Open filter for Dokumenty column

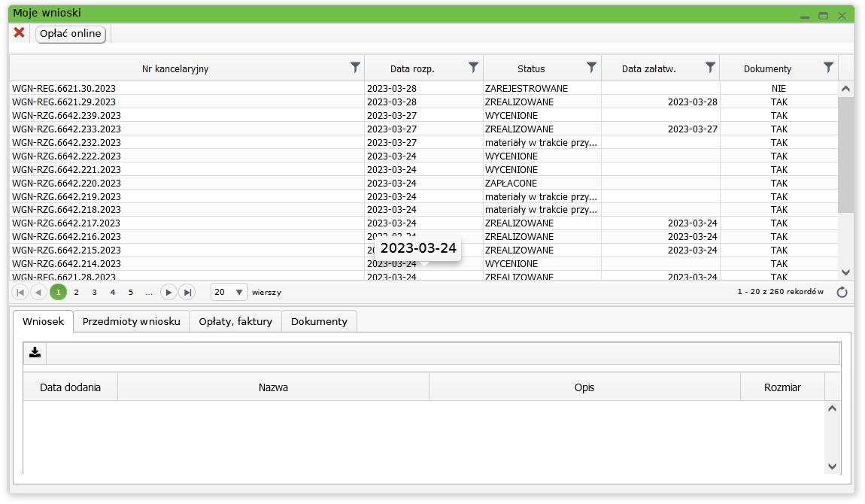828,68
